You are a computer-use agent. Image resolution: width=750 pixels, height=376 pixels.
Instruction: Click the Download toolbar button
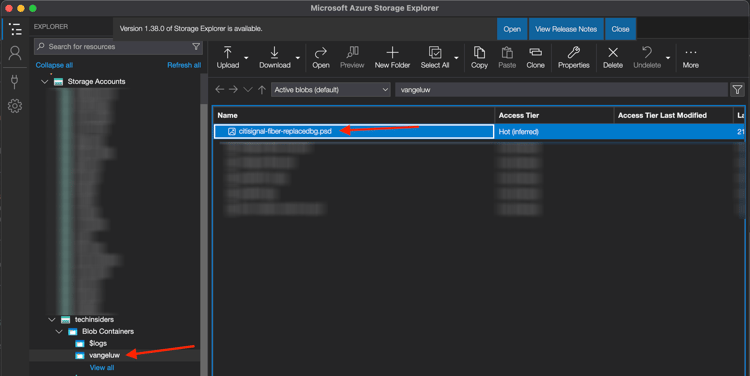click(x=275, y=58)
